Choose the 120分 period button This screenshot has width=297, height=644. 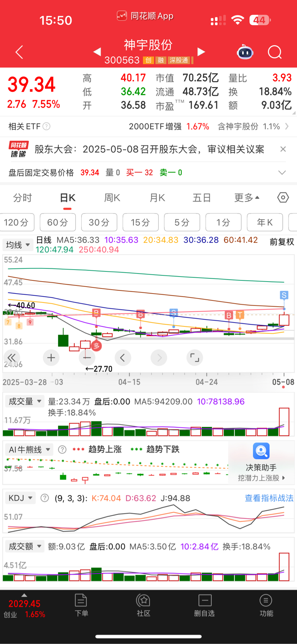click(17, 222)
